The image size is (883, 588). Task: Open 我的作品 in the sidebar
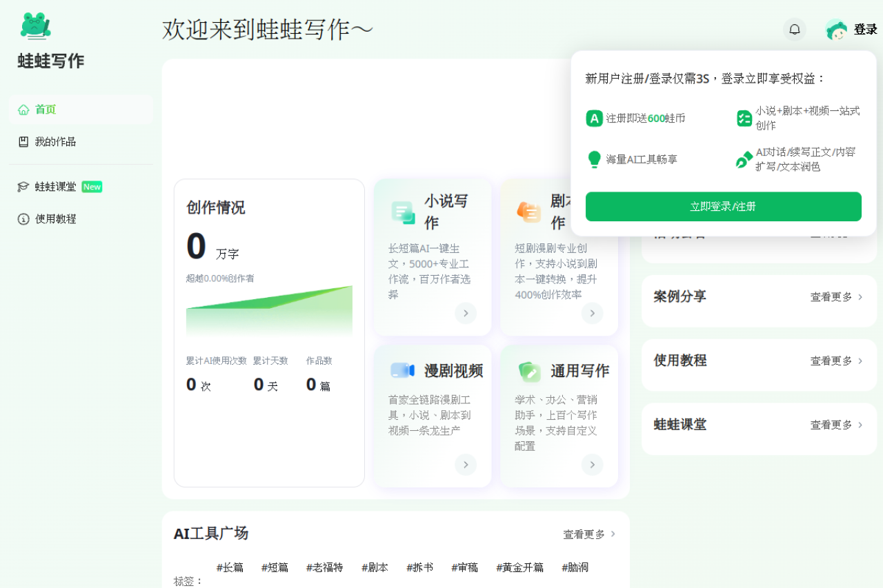coord(55,142)
